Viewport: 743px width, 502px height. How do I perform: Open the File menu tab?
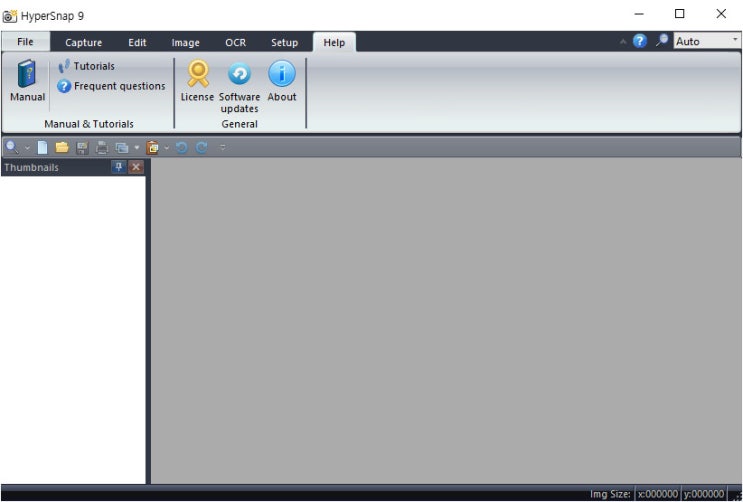26,42
